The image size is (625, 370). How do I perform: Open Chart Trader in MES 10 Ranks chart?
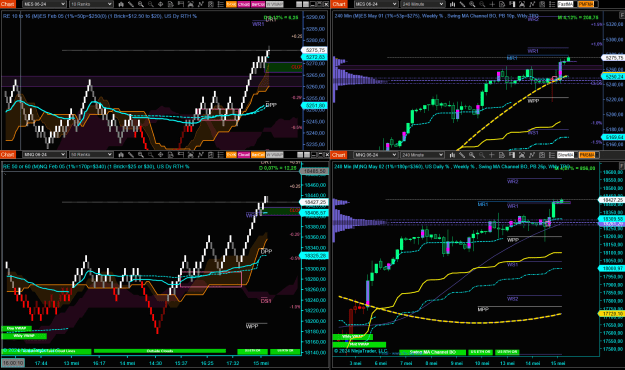point(181,4)
